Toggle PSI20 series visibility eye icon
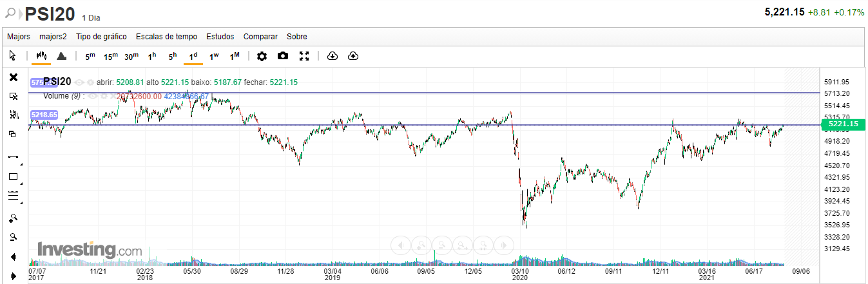The image size is (868, 284). [x=79, y=82]
